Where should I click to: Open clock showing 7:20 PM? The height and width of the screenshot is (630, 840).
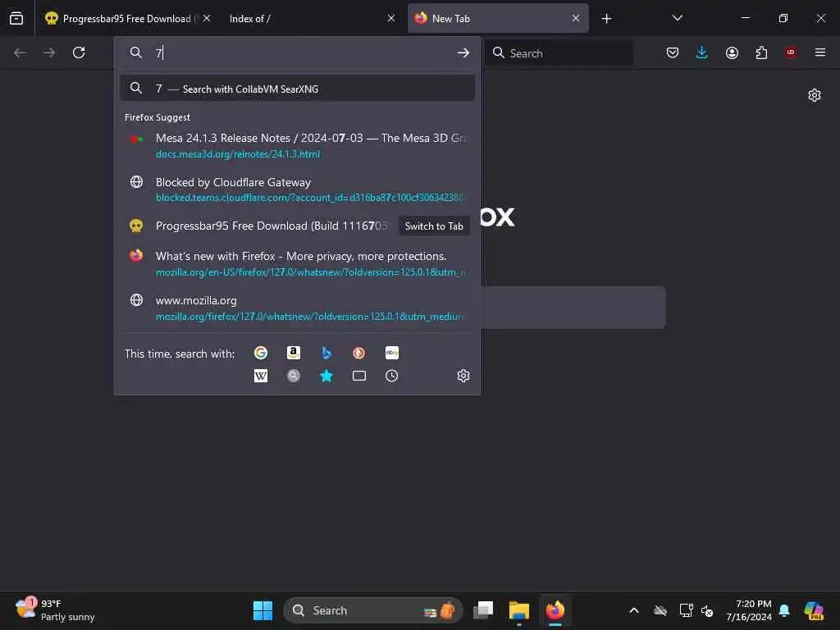click(x=749, y=610)
